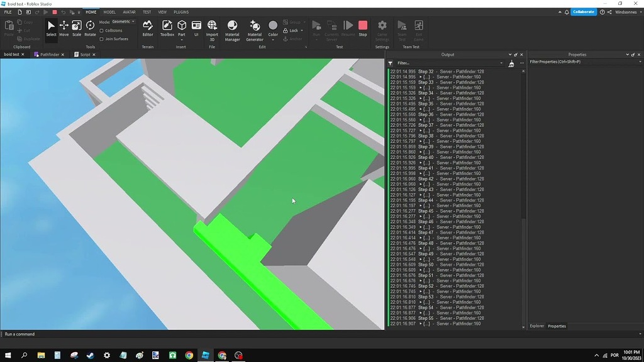644x362 pixels.
Task: Activate the Move tool
Action: click(64, 28)
